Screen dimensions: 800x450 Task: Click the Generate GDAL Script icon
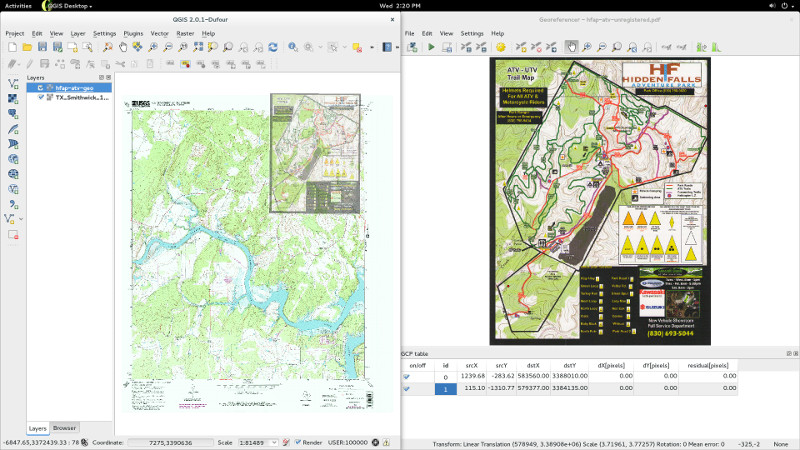pos(447,47)
